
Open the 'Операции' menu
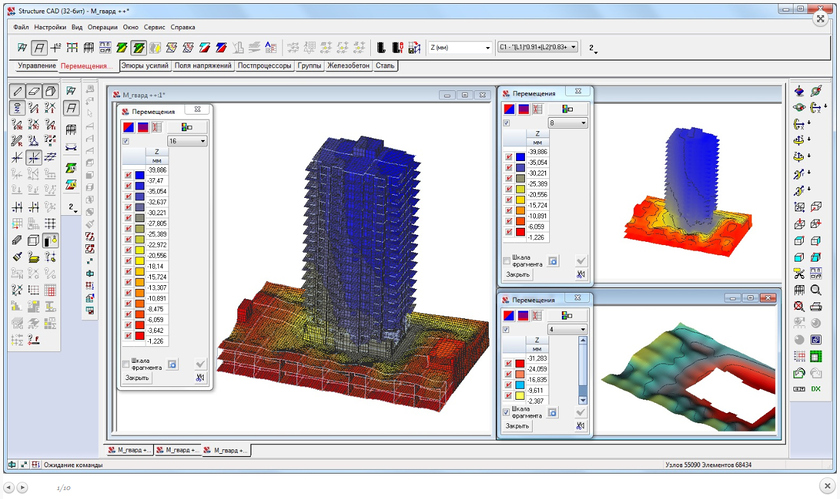pyautogui.click(x=102, y=27)
